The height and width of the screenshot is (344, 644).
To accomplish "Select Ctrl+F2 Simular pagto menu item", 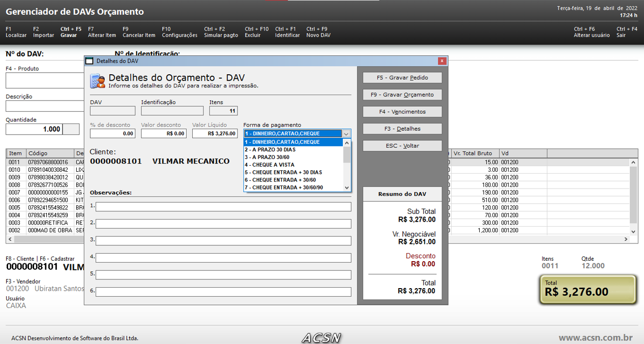I will 221,33.
